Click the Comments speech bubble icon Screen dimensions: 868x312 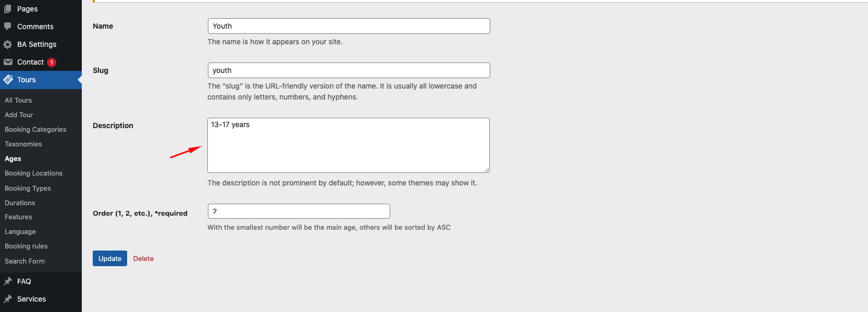[x=8, y=26]
